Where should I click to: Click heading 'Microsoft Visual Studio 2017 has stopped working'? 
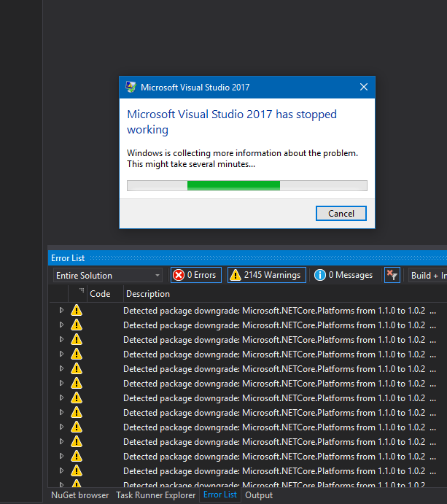pos(232,122)
